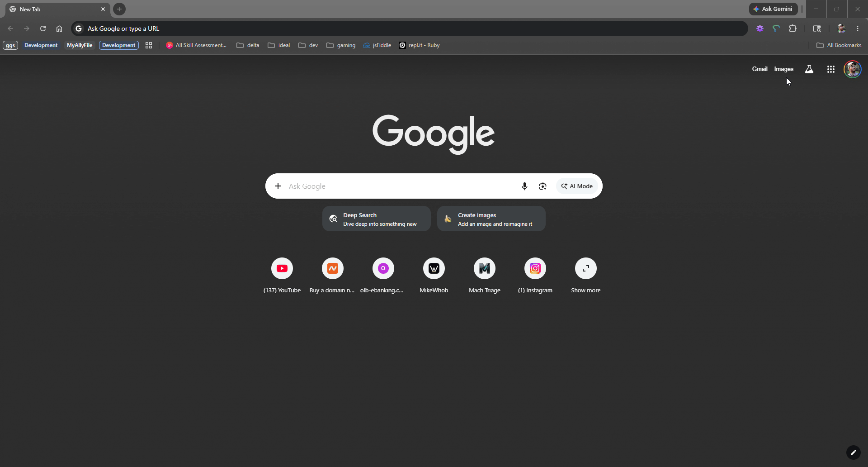
Task: Open the Images link
Action: pyautogui.click(x=783, y=69)
